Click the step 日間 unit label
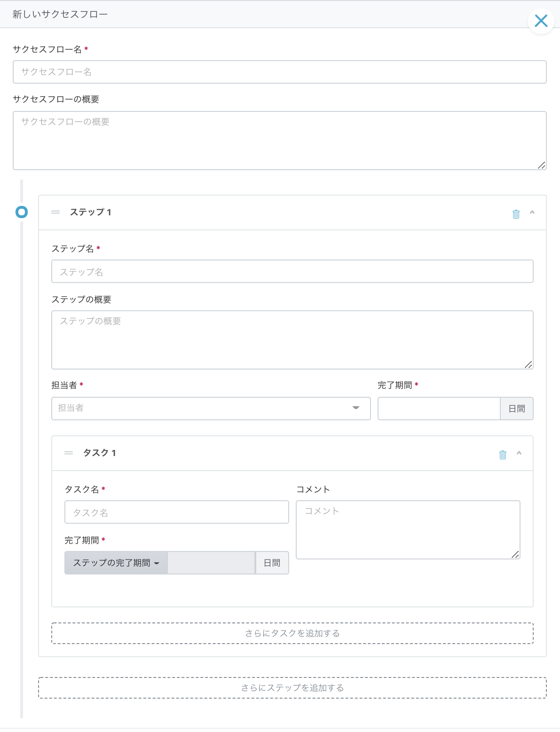 (517, 409)
